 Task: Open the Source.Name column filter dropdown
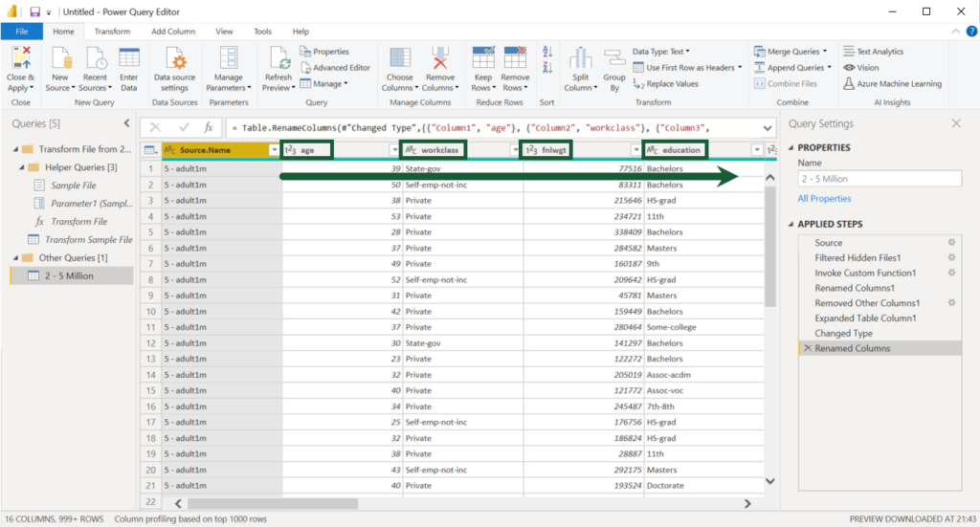pos(274,150)
